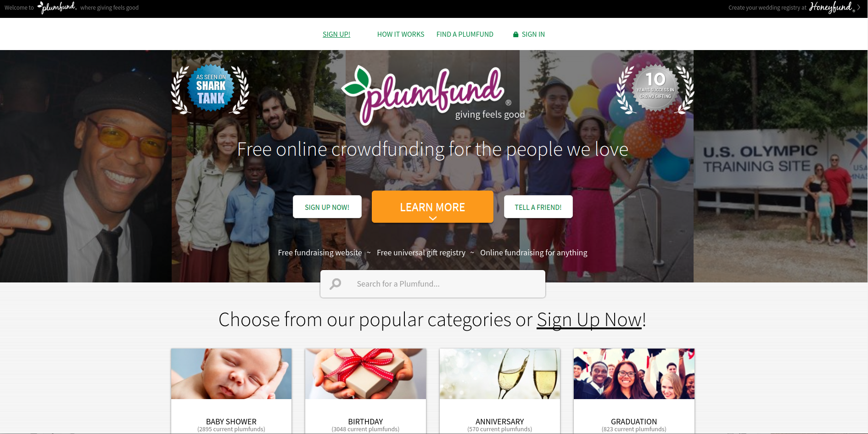Screen dimensions: 868x434
Task: Click the arrow chevron beside the Honeyfund logo
Action: tap(859, 7)
